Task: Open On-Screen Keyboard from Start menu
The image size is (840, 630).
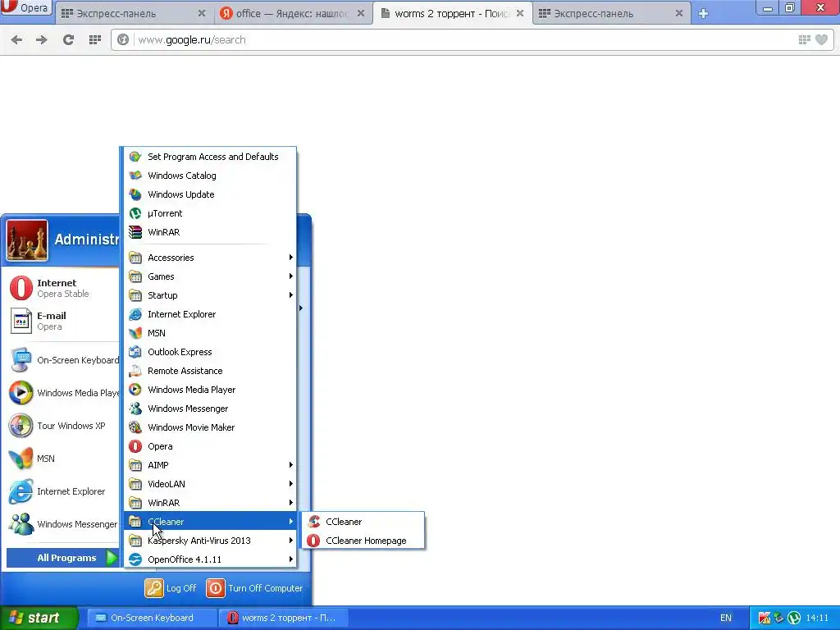Action: click(x=63, y=360)
